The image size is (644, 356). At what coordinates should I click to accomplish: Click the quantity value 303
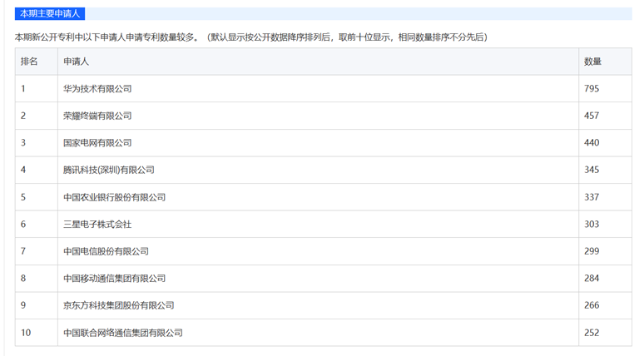click(x=592, y=225)
